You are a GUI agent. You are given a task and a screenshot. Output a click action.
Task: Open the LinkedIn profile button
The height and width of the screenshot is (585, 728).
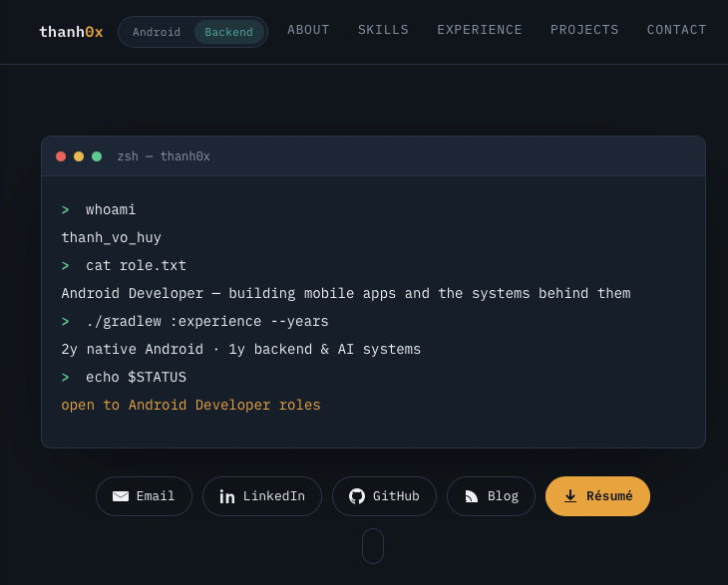pyautogui.click(x=262, y=496)
